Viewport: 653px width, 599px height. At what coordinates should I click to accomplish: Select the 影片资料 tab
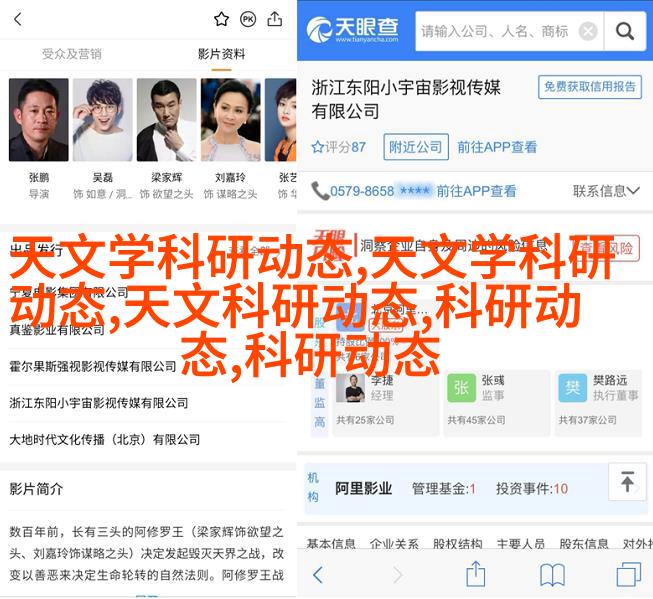coord(221,54)
